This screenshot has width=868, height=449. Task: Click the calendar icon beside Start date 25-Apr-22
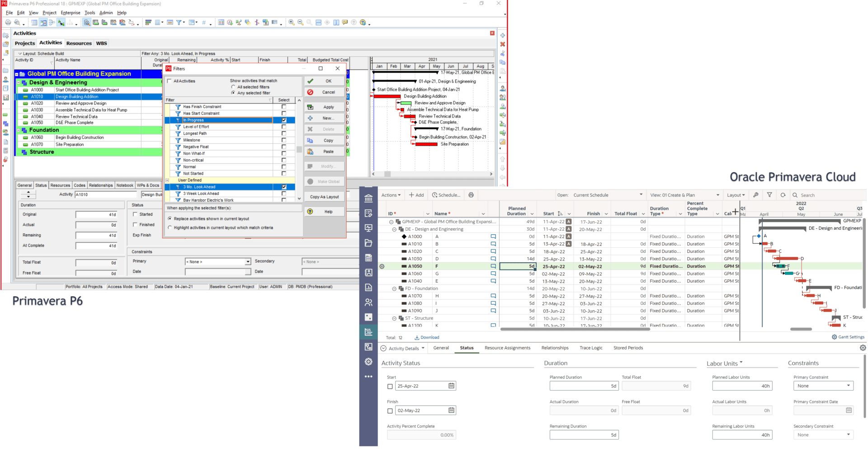(451, 386)
